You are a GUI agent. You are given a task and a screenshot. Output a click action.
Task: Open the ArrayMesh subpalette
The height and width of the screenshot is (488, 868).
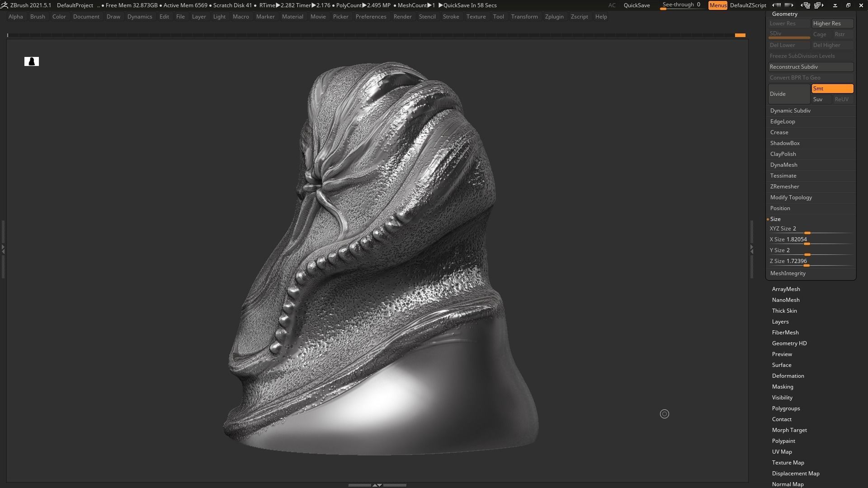(x=786, y=289)
